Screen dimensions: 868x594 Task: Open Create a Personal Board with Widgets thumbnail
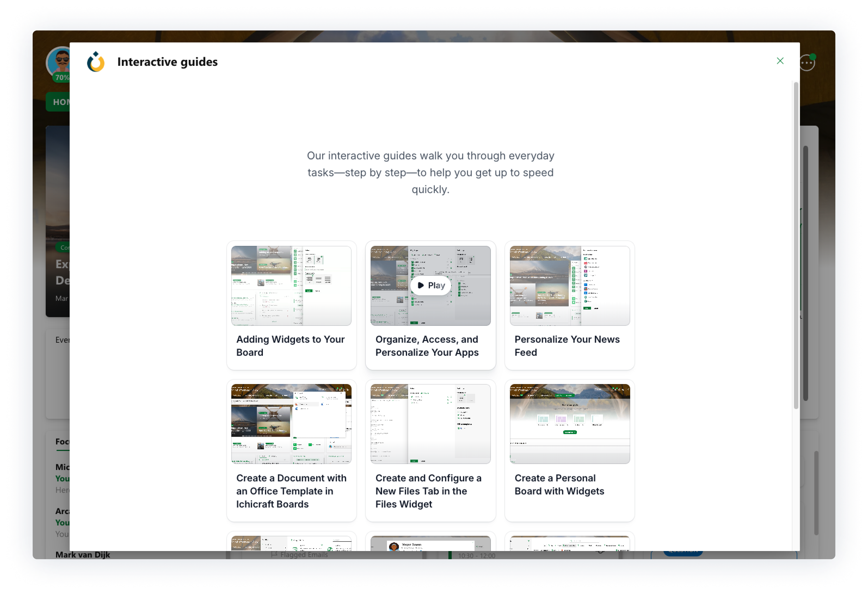pos(570,424)
